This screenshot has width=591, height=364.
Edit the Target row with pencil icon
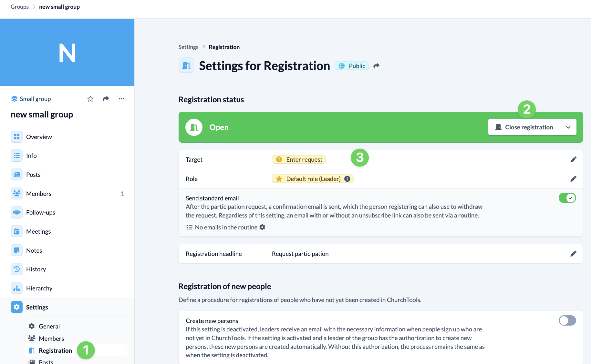pos(573,159)
